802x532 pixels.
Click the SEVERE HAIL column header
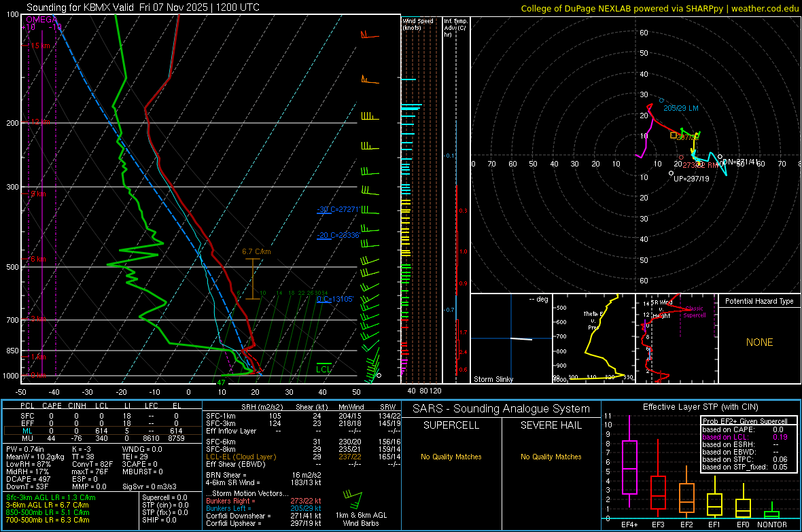point(551,425)
